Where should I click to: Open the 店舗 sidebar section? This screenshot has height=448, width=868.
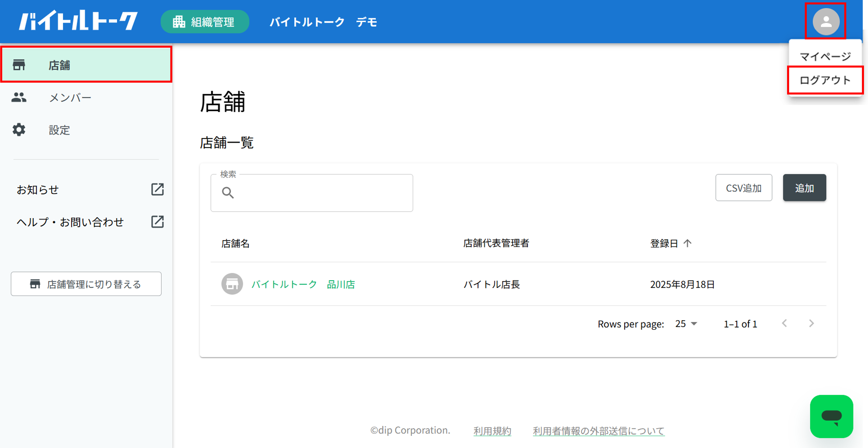86,65
